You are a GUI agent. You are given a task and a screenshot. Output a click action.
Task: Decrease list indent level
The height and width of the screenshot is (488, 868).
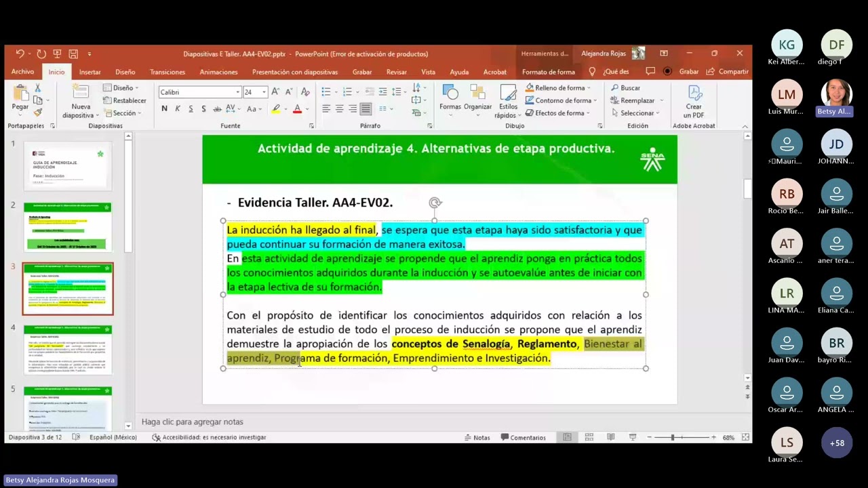tap(370, 91)
